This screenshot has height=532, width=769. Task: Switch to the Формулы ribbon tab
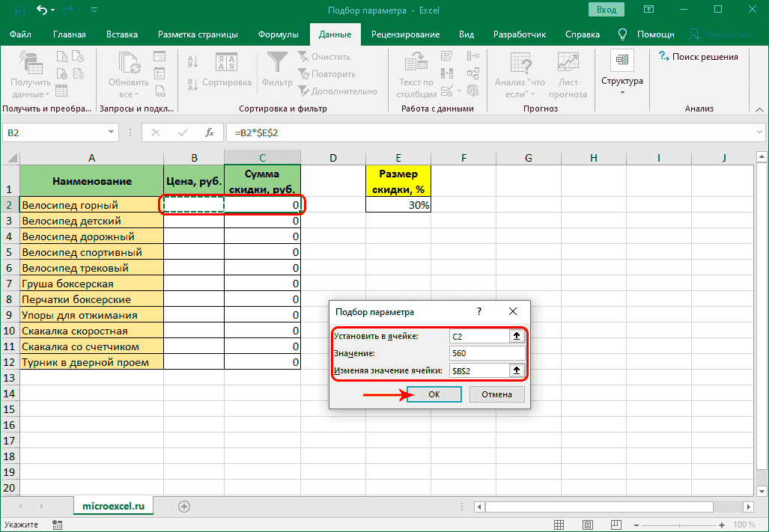pyautogui.click(x=278, y=34)
